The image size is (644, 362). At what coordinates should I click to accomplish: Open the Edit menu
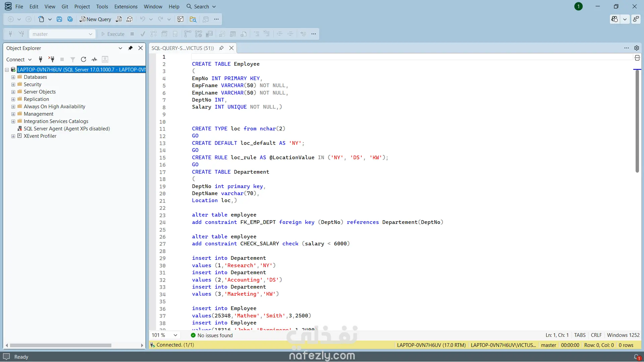click(x=34, y=6)
